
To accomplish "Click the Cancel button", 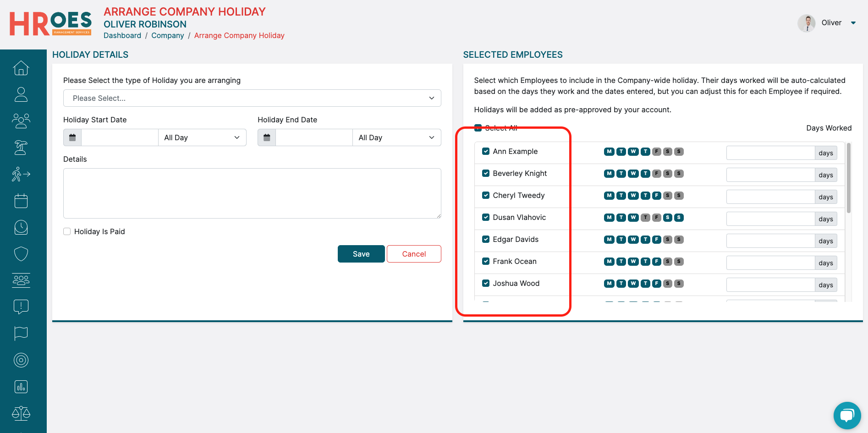I will coord(414,254).
